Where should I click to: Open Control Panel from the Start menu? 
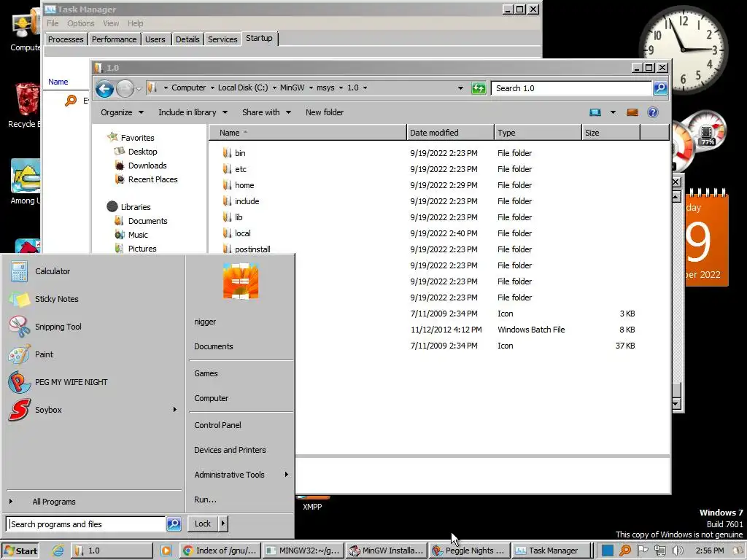tap(217, 425)
